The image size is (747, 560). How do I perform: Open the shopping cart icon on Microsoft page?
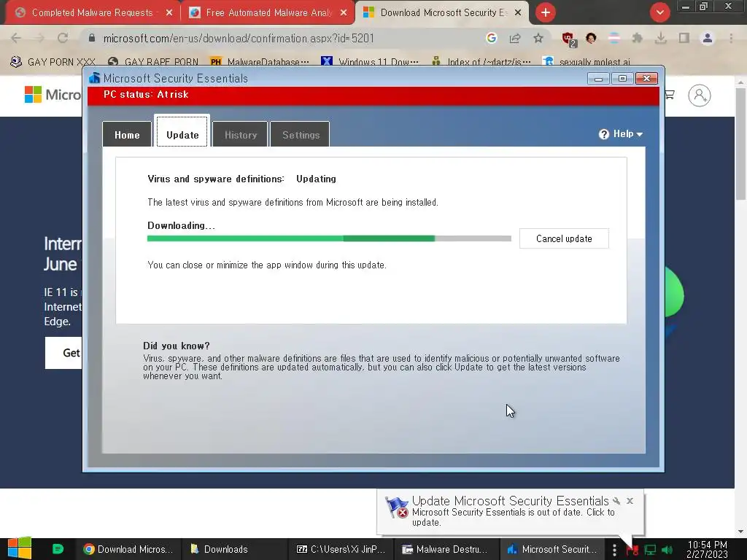pyautogui.click(x=670, y=95)
